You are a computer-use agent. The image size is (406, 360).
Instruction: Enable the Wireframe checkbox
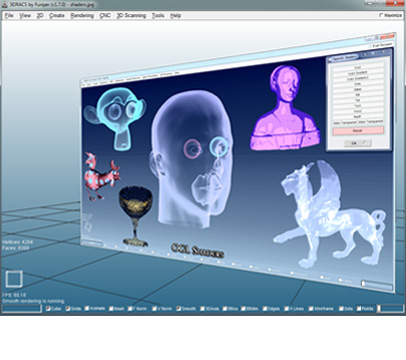point(311,309)
